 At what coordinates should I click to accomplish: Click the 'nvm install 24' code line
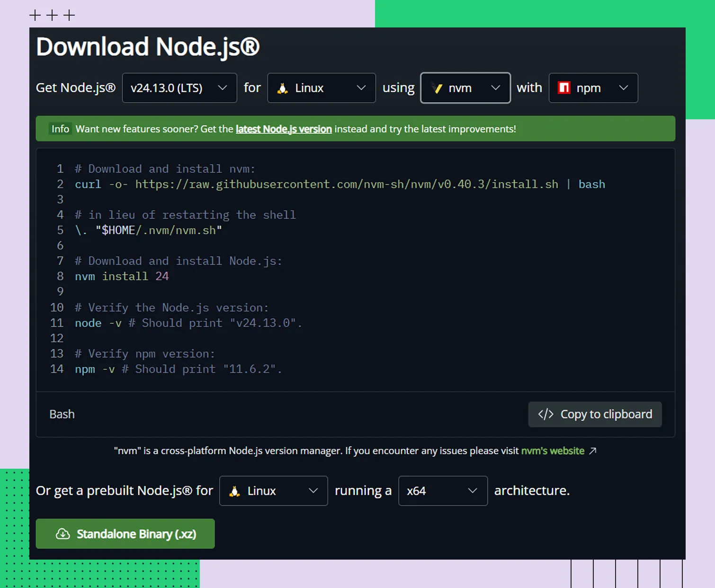pyautogui.click(x=122, y=276)
